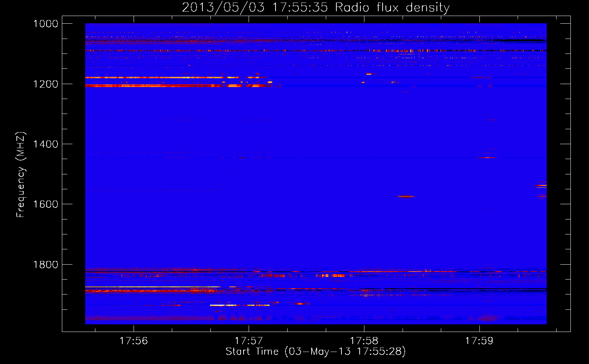Click the 17:59 time tick label
Image resolution: width=589 pixels, height=364 pixels.
pyautogui.click(x=479, y=341)
